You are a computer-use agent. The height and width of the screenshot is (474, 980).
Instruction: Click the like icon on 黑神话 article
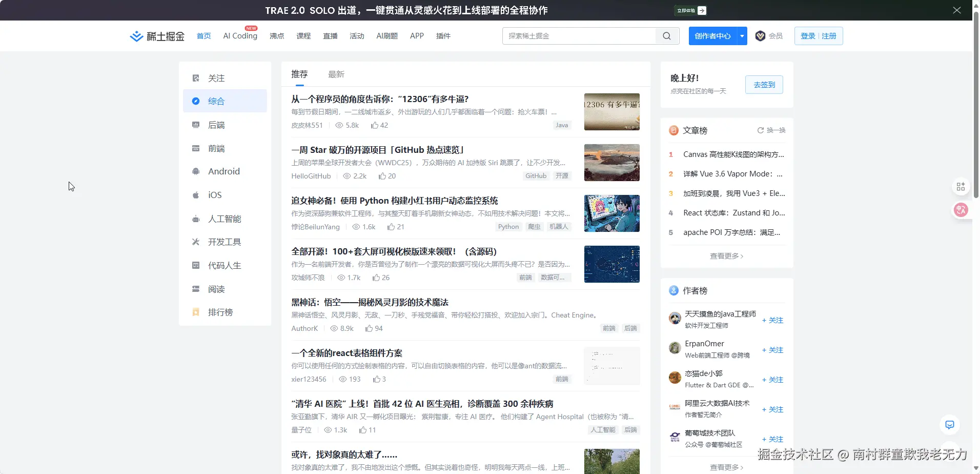click(369, 328)
